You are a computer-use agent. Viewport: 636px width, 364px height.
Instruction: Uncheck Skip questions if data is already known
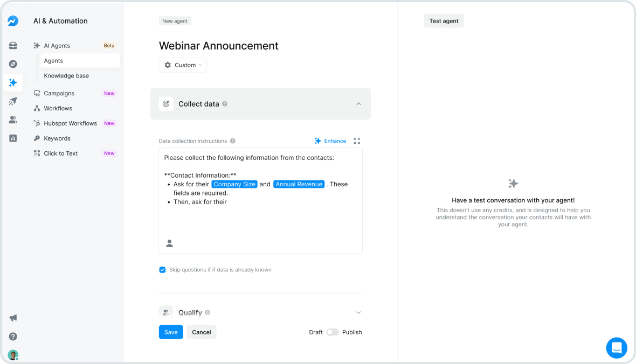point(162,269)
